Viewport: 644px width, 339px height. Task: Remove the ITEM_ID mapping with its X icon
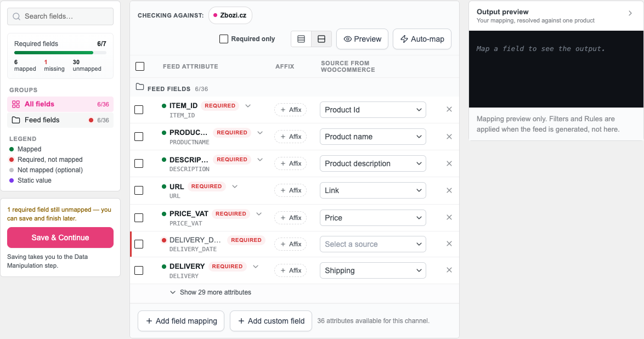click(x=449, y=109)
